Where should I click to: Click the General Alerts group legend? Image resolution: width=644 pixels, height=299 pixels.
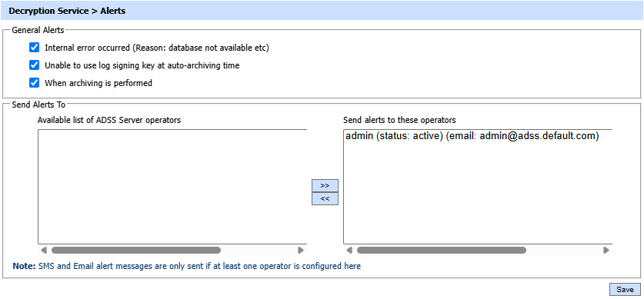[38, 30]
